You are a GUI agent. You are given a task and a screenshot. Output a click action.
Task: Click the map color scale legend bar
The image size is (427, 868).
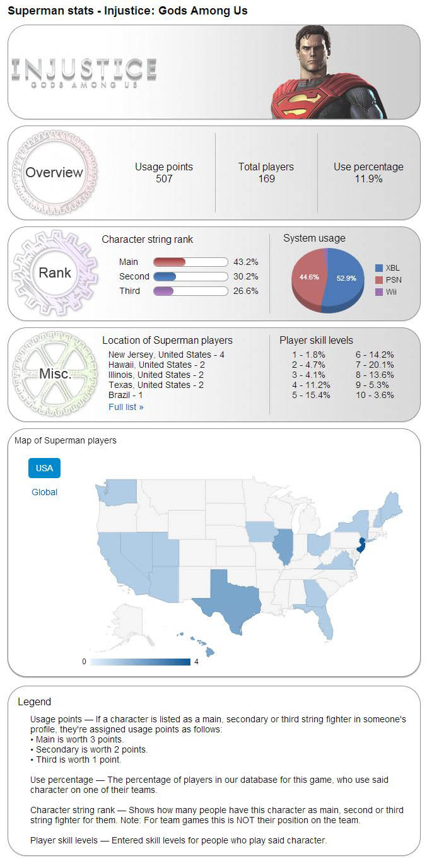[x=140, y=662]
